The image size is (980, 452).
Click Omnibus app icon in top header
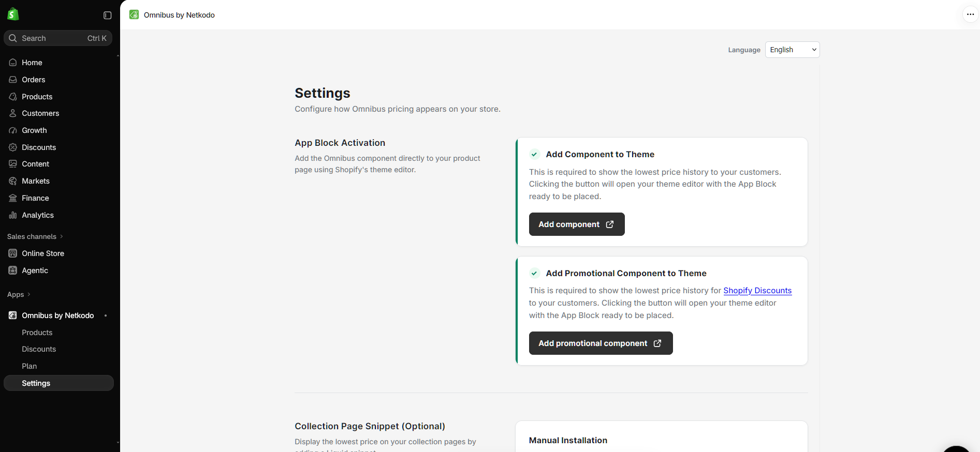pos(134,15)
